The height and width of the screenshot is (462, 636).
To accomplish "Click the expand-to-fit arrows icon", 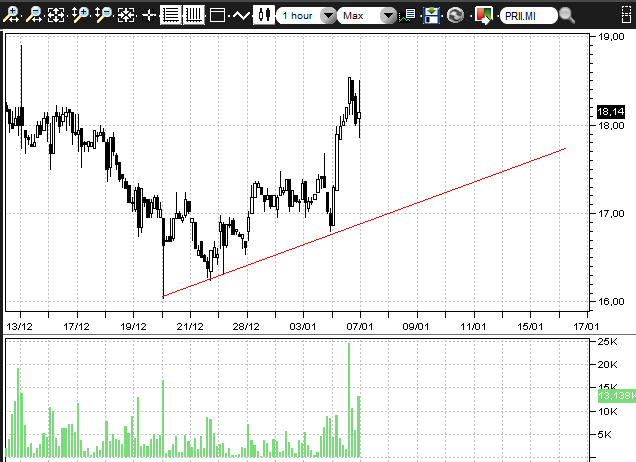I will point(56,15).
